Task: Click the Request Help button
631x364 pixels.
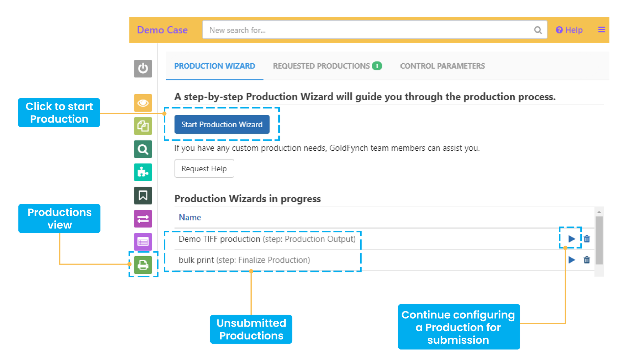Action: coord(204,168)
